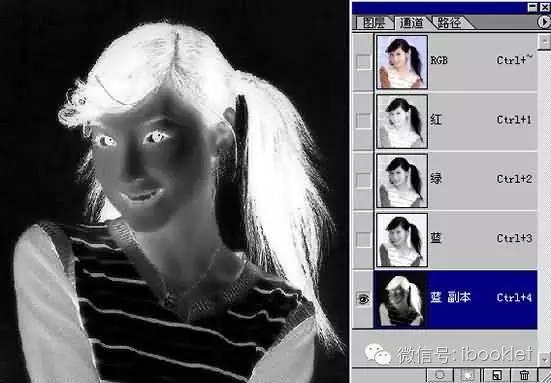This screenshot has width=551, height=383.
Task: Select the RGB channel thumbnail
Action: (402, 62)
